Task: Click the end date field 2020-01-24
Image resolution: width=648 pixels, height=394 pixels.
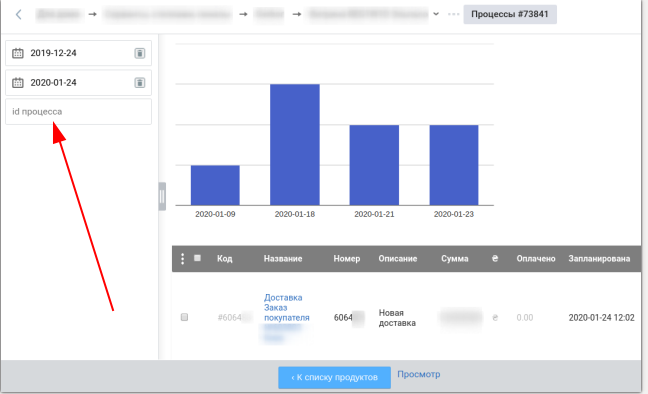Action: (79, 83)
